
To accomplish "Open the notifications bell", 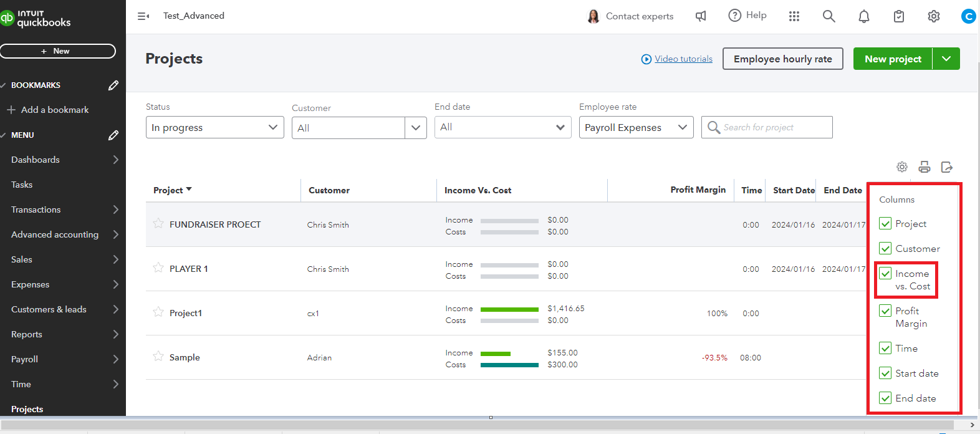I will (863, 16).
